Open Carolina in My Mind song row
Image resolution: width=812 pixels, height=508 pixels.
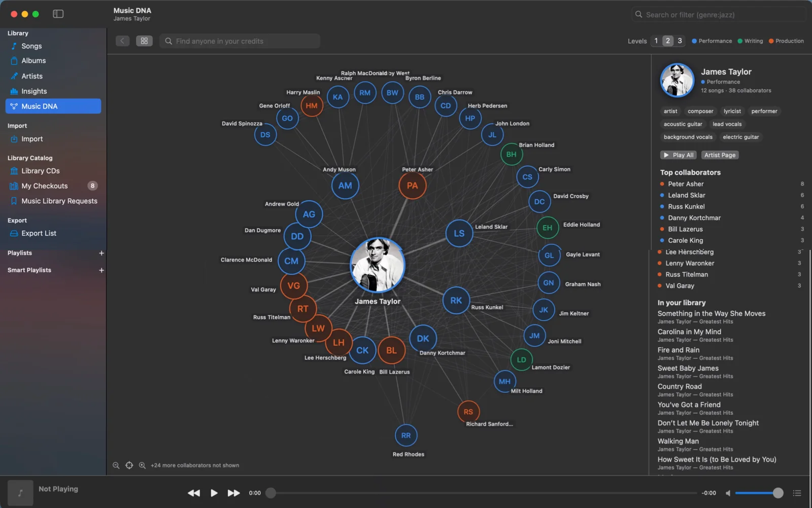pyautogui.click(x=729, y=335)
